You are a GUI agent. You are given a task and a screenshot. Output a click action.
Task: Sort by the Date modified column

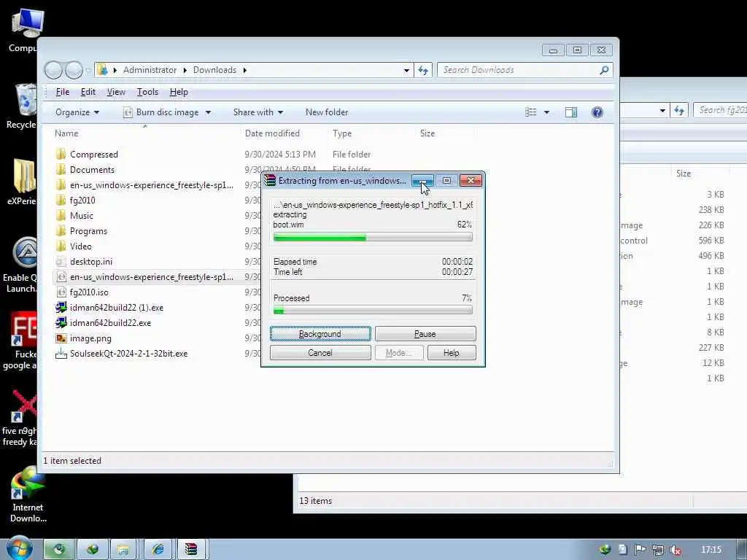pos(272,133)
